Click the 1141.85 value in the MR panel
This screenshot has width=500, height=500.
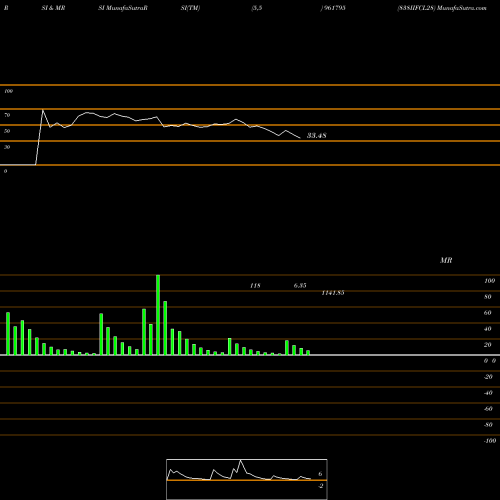click(333, 293)
